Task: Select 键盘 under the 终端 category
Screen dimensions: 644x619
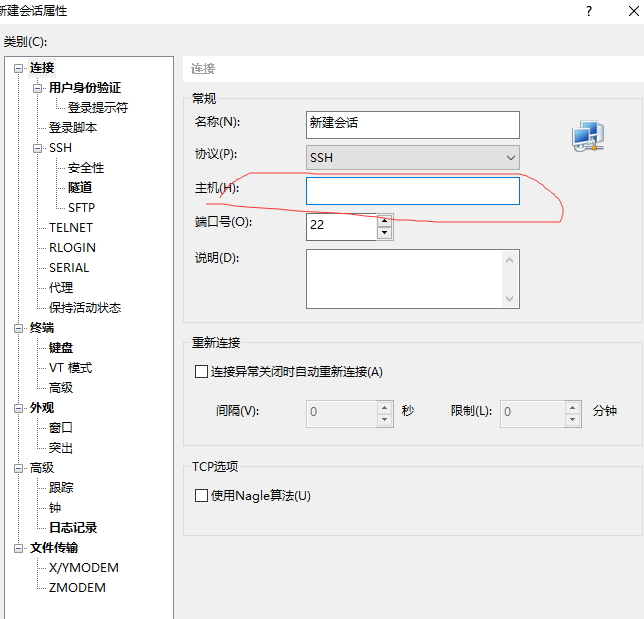Action: point(61,347)
